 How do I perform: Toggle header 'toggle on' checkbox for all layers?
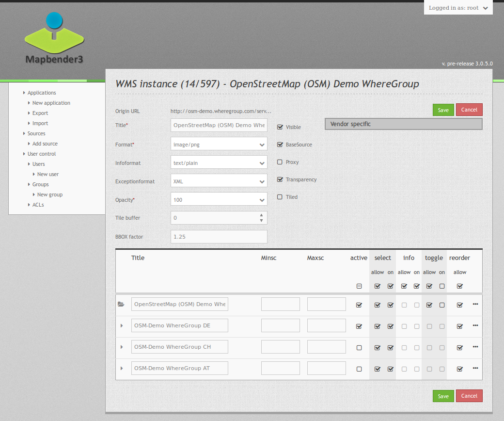(x=442, y=286)
